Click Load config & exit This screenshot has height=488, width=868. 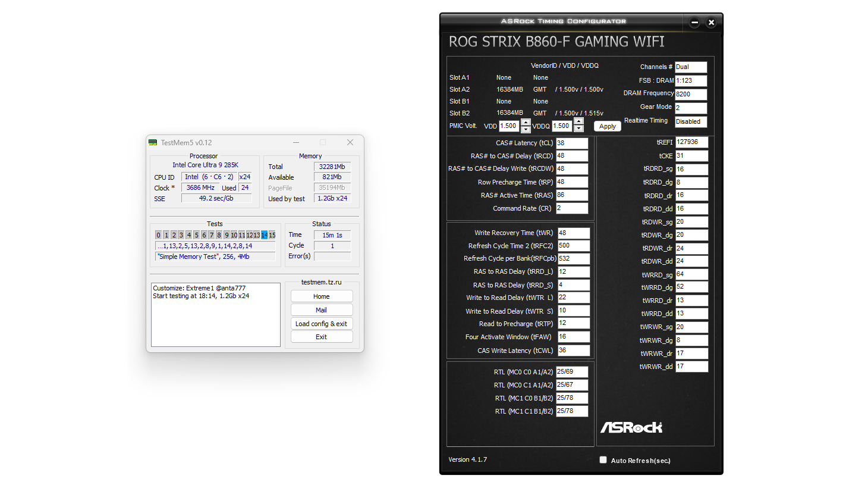click(321, 323)
